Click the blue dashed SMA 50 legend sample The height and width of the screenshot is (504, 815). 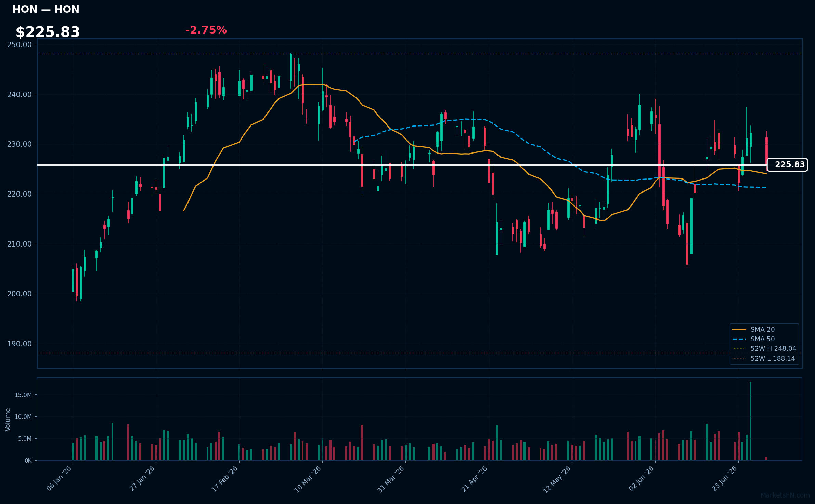[739, 339]
